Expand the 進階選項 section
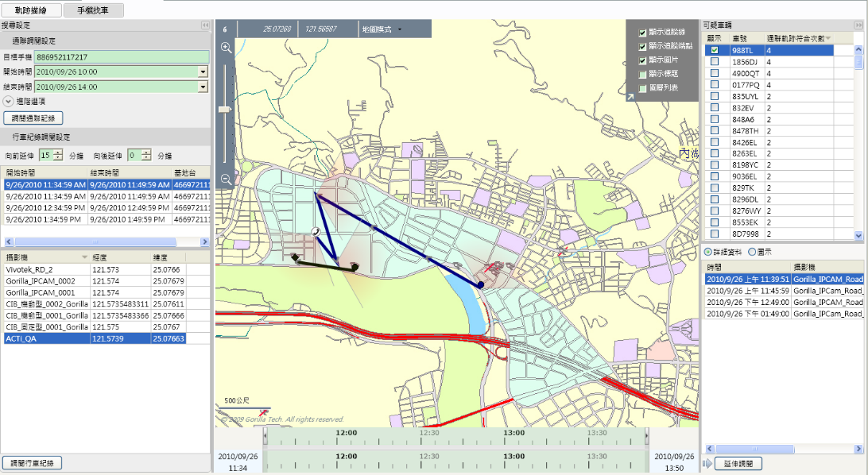 click(8, 102)
